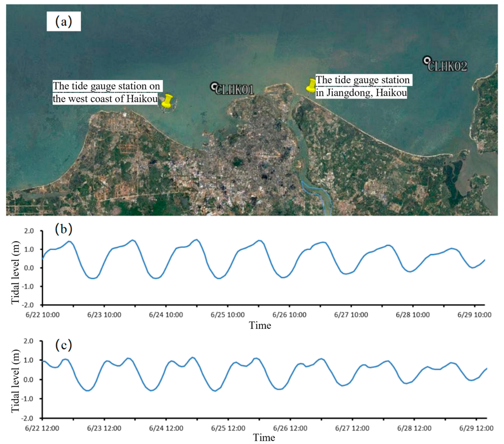Click the (b) chart panel label
This screenshot has height=444, width=504.
click(x=64, y=229)
